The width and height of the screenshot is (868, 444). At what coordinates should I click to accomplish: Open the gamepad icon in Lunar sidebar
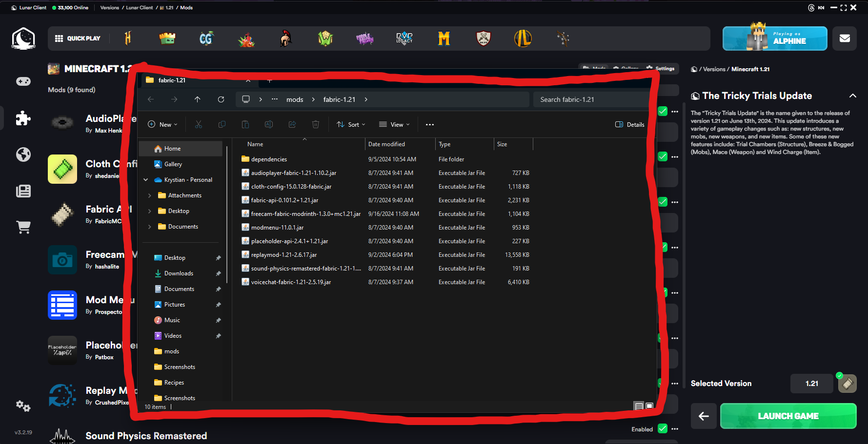(23, 81)
